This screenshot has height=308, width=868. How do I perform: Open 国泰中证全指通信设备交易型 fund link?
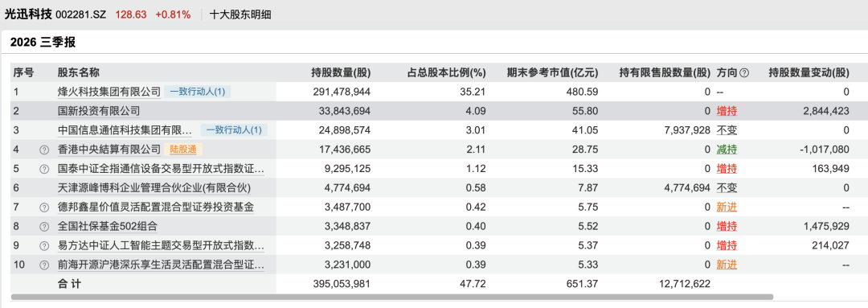(x=161, y=169)
